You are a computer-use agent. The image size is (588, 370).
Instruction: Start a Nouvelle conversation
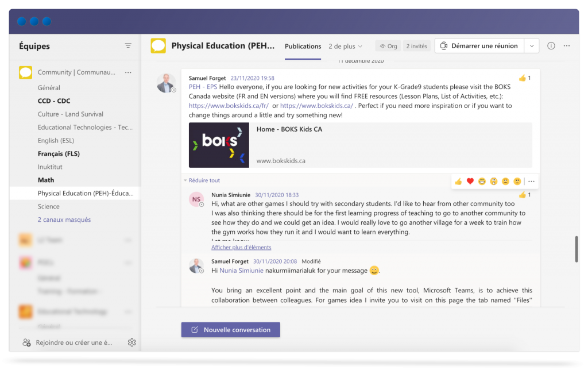click(230, 330)
